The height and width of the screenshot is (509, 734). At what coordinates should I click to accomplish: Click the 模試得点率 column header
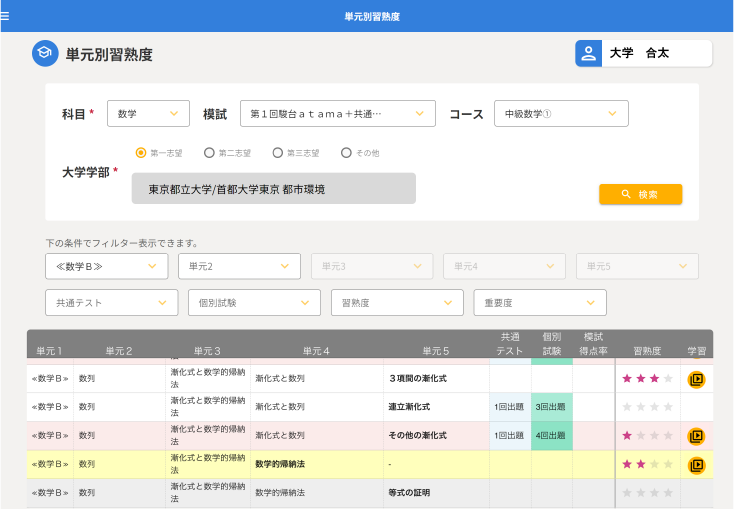[594, 344]
